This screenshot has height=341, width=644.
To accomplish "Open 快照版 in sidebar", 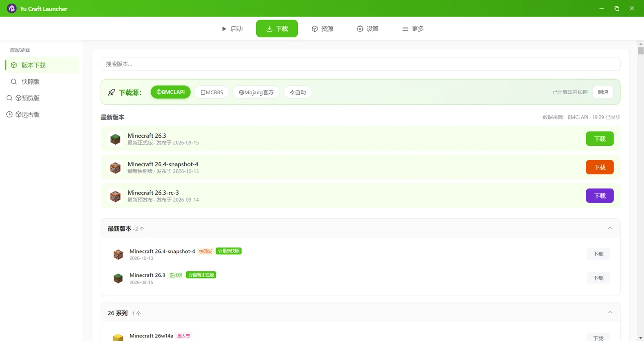I will point(42,82).
